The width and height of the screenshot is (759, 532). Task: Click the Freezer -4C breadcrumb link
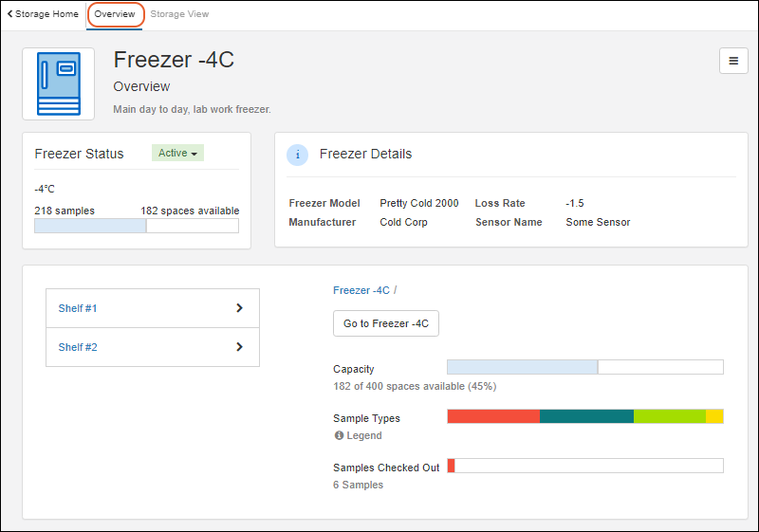click(361, 290)
